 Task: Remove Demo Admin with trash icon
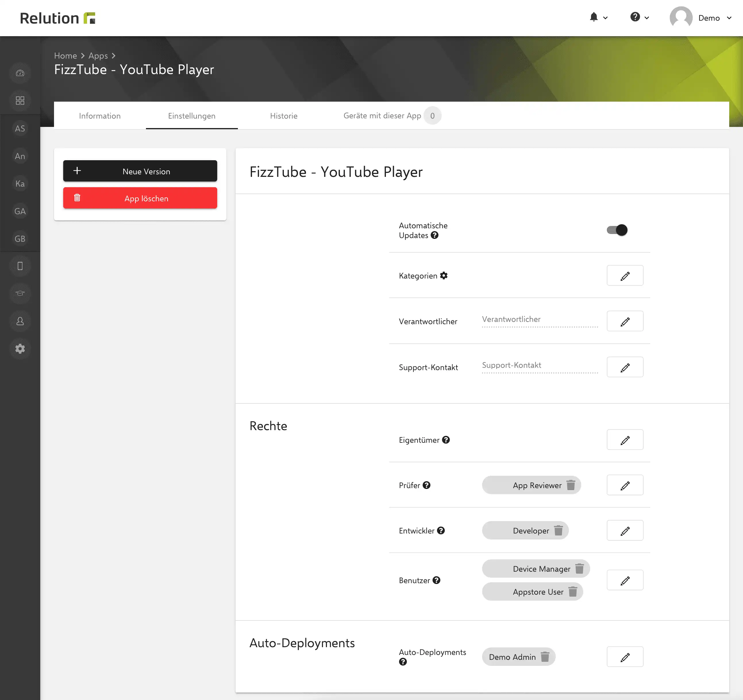click(545, 657)
